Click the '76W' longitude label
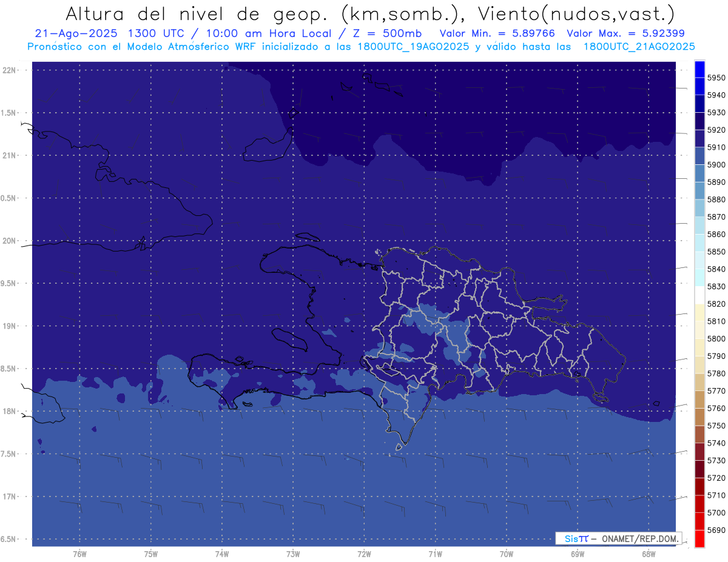The height and width of the screenshot is (562, 728). click(x=79, y=554)
